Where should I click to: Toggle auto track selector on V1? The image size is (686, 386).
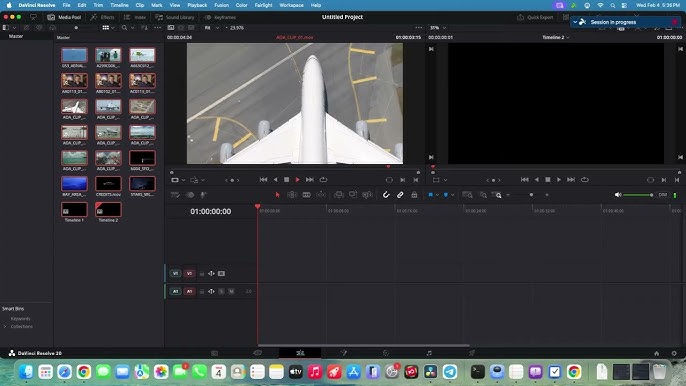(211, 274)
